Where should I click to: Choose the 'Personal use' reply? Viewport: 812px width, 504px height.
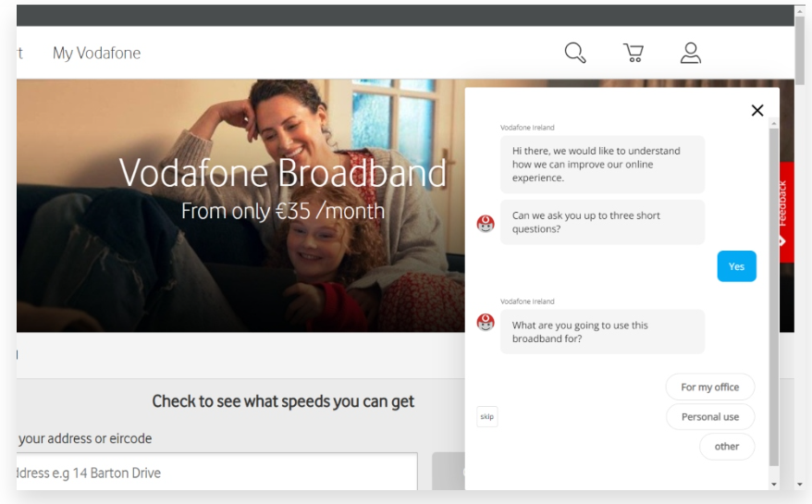pyautogui.click(x=709, y=416)
